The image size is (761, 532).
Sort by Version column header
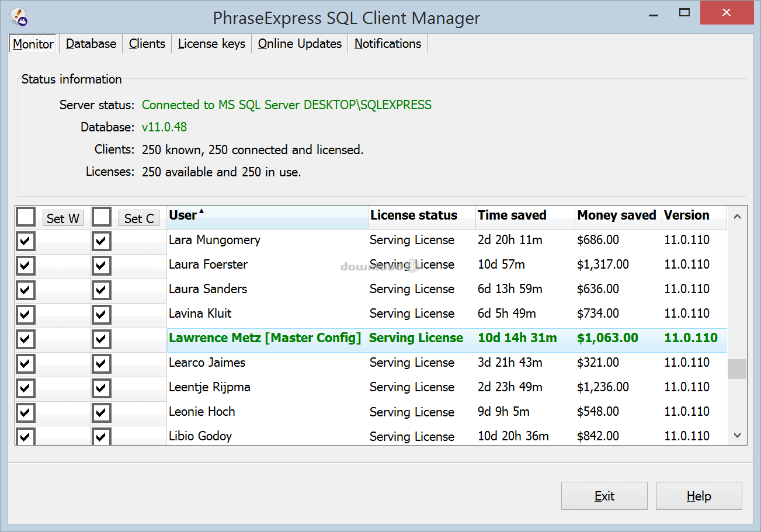click(x=694, y=217)
